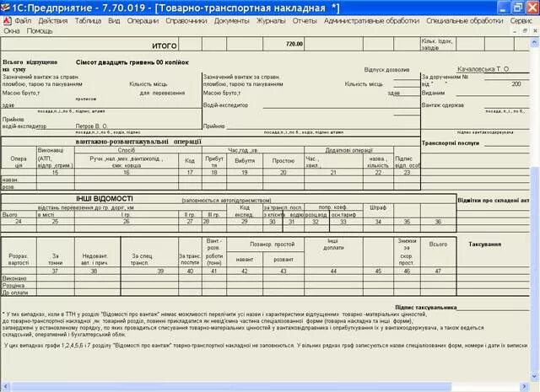Click the Водій-експедитор label in middle section

click(225, 105)
